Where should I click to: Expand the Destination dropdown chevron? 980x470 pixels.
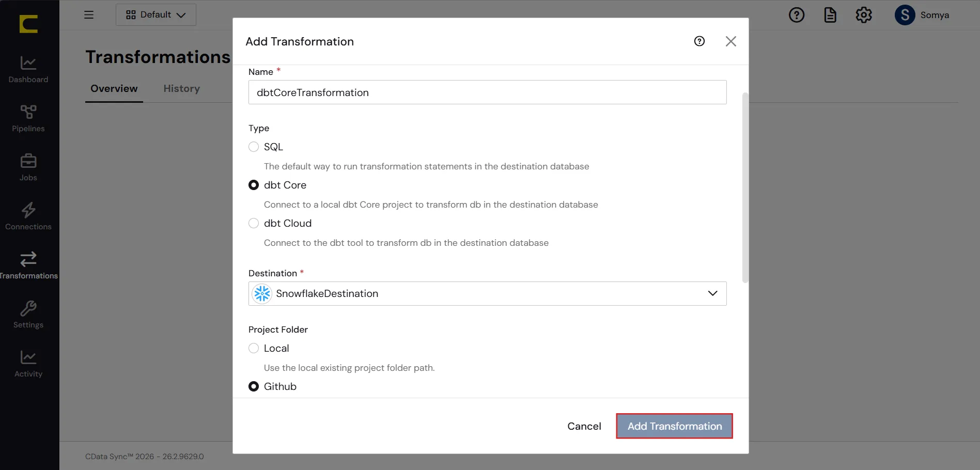click(x=713, y=293)
